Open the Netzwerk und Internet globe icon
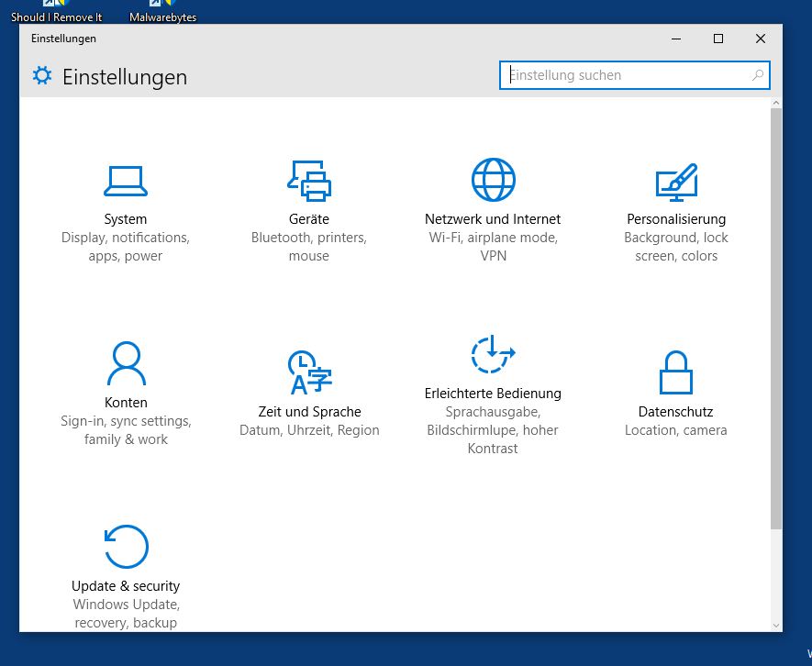812x666 pixels. (x=493, y=180)
